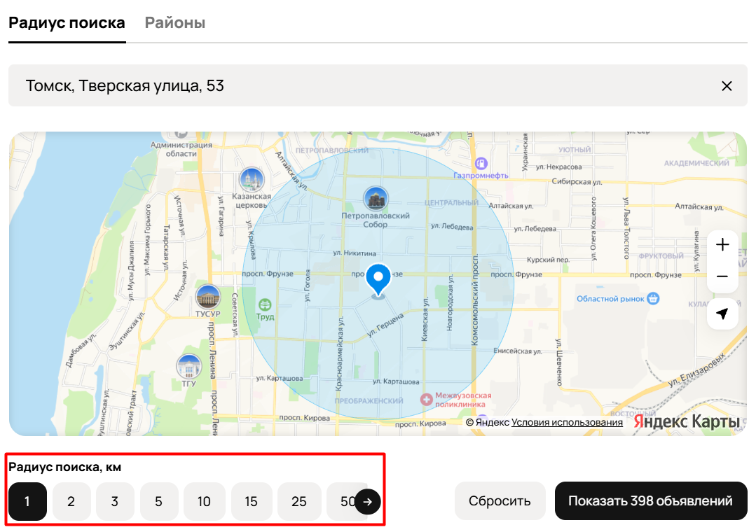The width and height of the screenshot is (756, 532).
Task: Select 10 km search radius
Action: coord(204,501)
